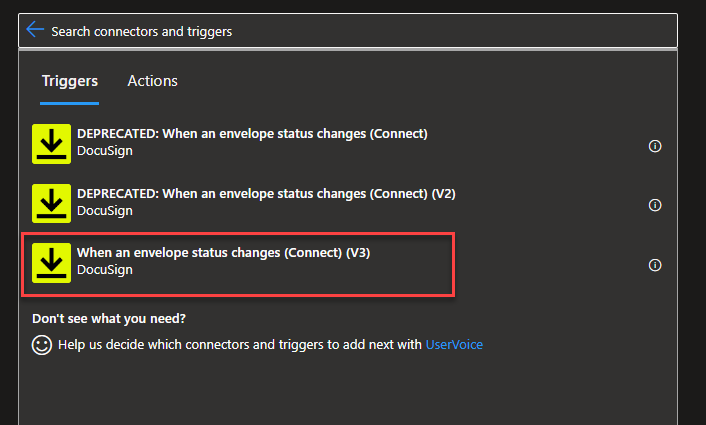Select deprecated envelope status trigger (Connect) (V2)

tap(266, 194)
